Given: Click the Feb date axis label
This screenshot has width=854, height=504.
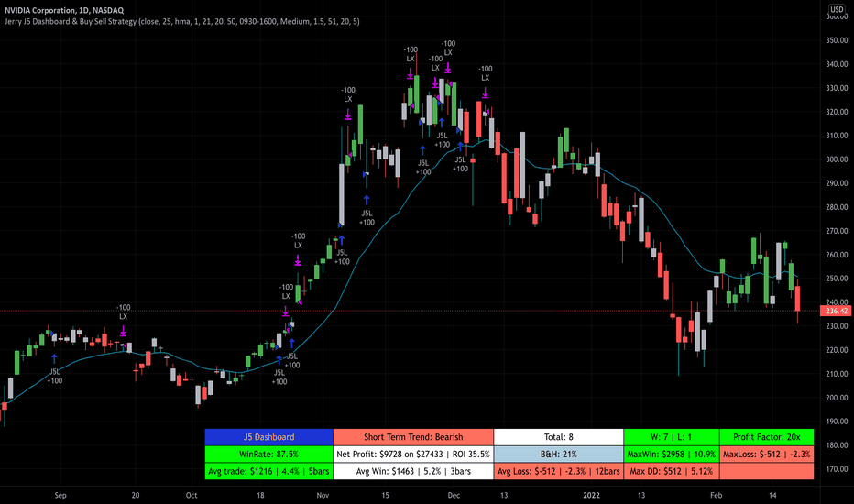Looking at the screenshot, I should 716,495.
